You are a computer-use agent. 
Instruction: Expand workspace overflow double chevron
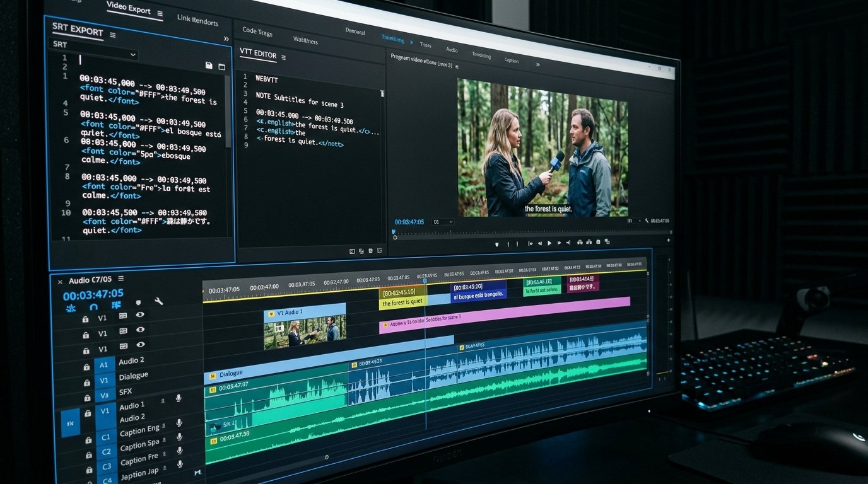538,64
